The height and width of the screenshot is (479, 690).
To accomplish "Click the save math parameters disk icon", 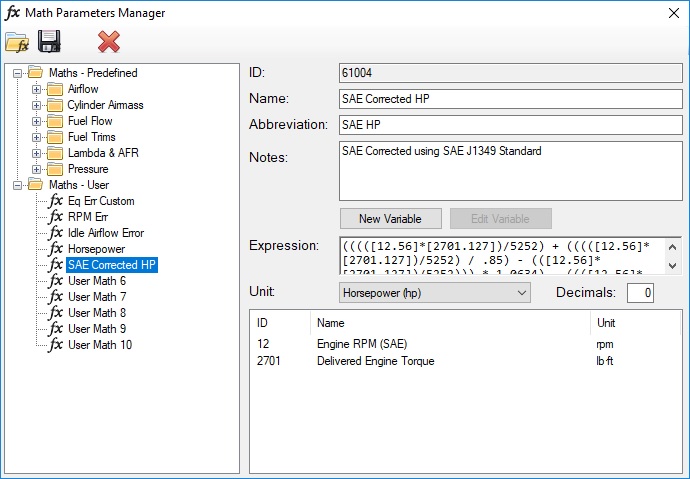I will pos(49,42).
